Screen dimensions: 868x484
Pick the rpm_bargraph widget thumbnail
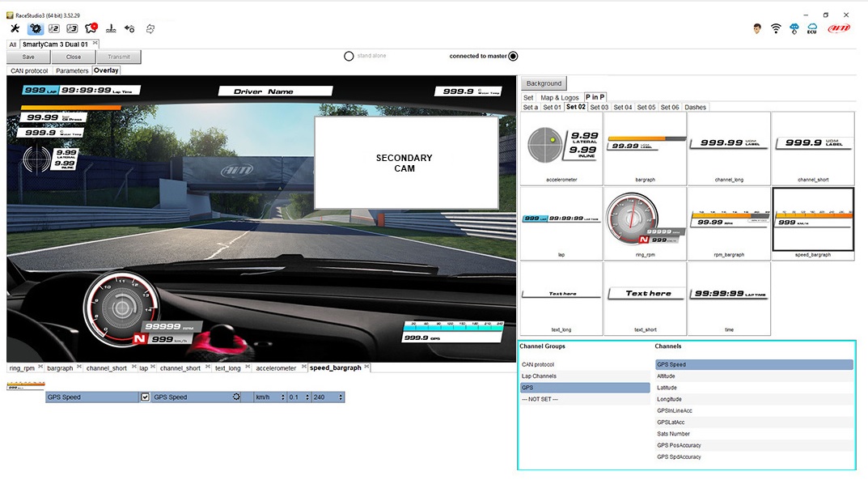point(729,223)
